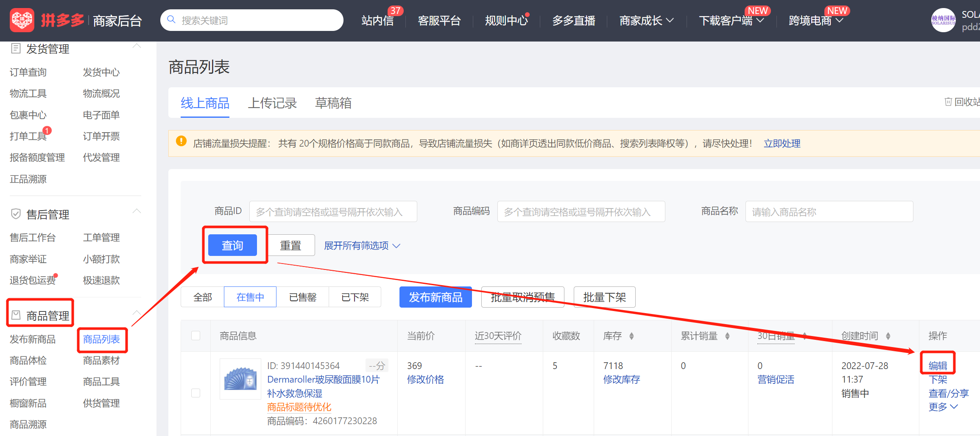This screenshot has height=436, width=980.
Task: Click 编辑 link for the product
Action: pyautogui.click(x=938, y=366)
